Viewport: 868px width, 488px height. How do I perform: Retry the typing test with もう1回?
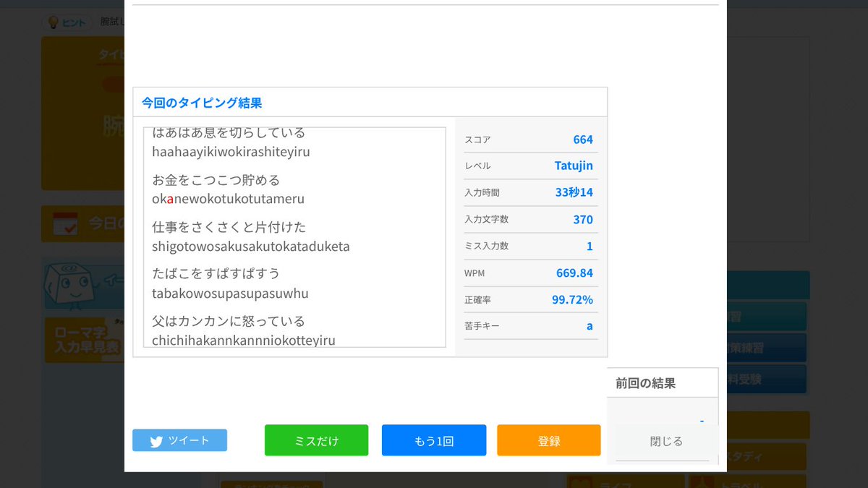click(433, 440)
